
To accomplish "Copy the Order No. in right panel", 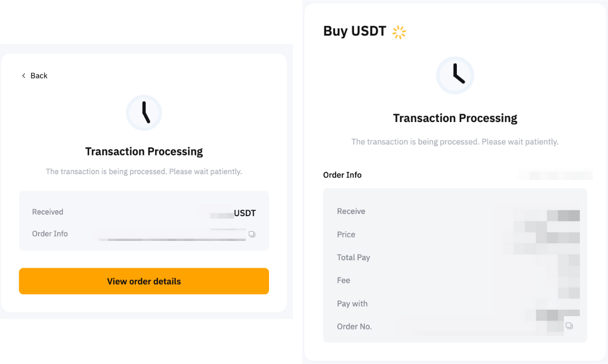I will (569, 326).
